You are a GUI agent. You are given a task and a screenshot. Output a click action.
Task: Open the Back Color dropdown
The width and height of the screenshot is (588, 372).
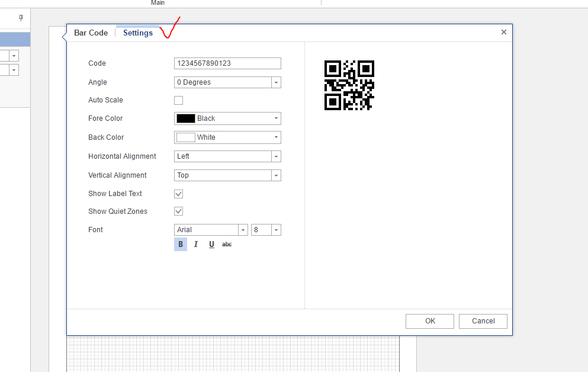coord(276,137)
